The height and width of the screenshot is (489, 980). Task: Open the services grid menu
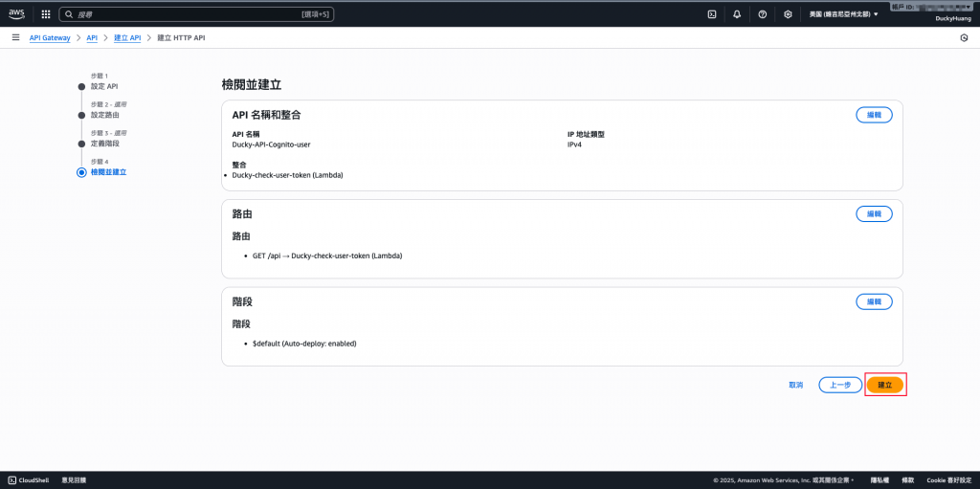46,14
